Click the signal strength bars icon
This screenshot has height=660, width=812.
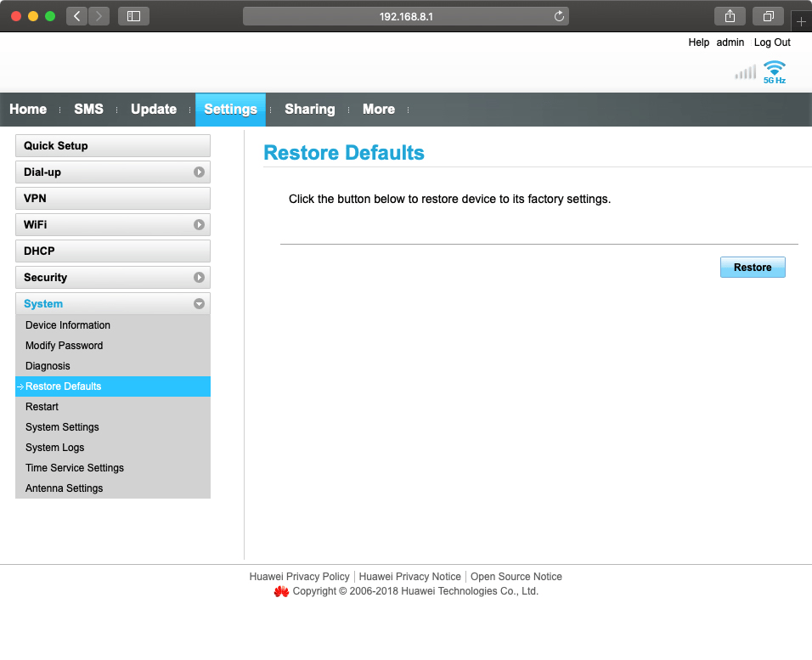point(745,72)
